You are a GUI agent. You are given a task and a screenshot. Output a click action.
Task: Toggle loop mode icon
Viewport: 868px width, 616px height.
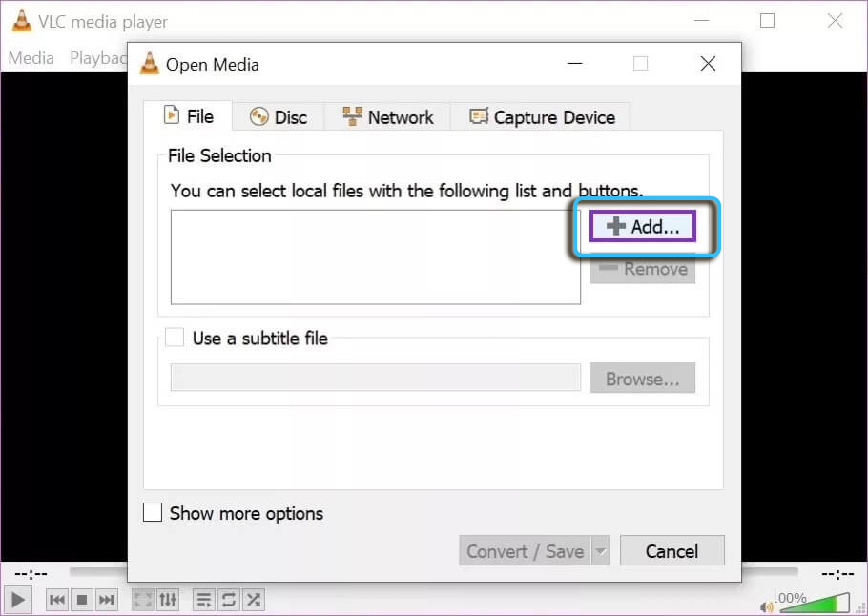click(x=229, y=600)
